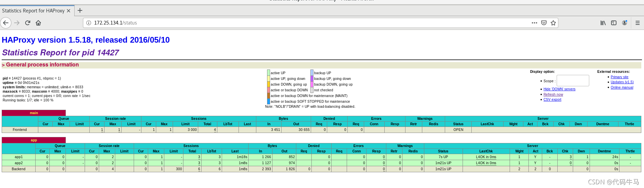Click the 1m21s UP status of app2
This screenshot has height=188, width=644.
pos(443,163)
